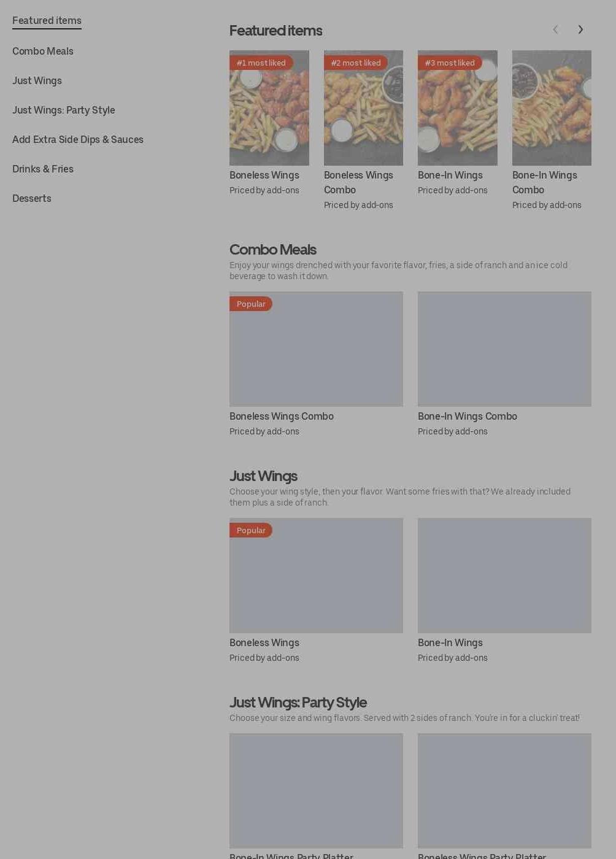Click the next arrow in Featured items carousel
This screenshot has height=859, width=616.
[x=580, y=29]
